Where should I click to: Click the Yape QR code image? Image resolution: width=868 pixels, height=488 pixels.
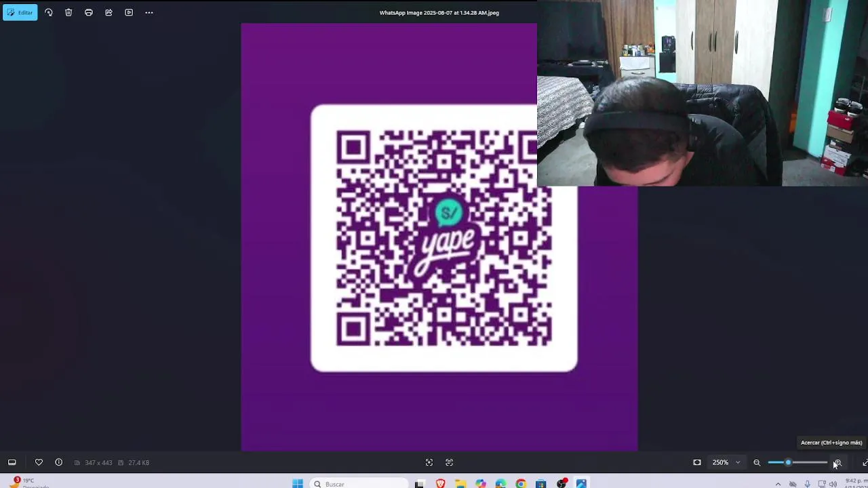click(x=444, y=238)
